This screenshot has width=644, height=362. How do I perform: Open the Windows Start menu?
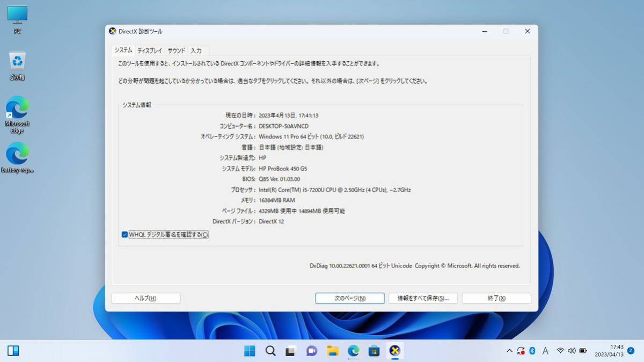click(250, 351)
